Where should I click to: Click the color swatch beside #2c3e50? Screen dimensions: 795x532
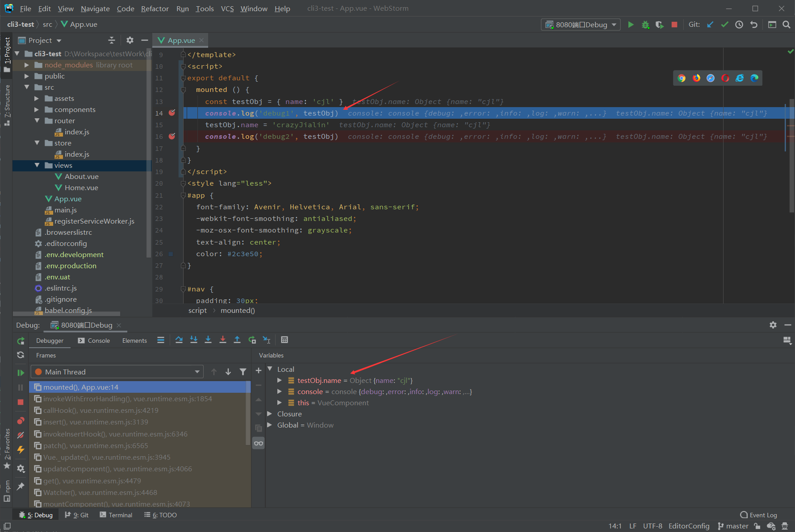click(x=171, y=254)
